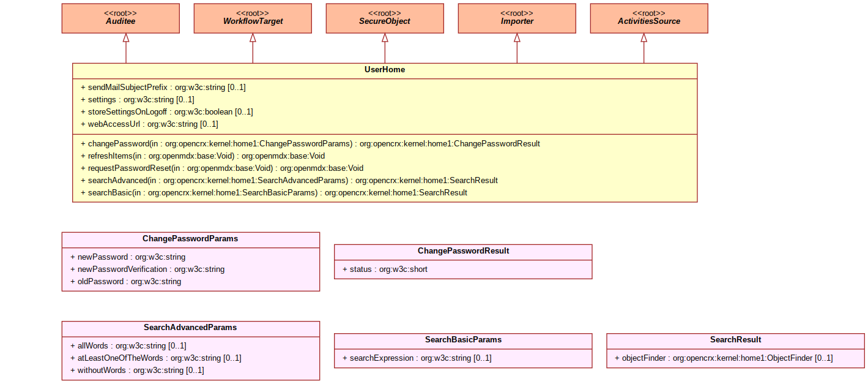Click the changePassword operation in UserHome

tap(310, 144)
